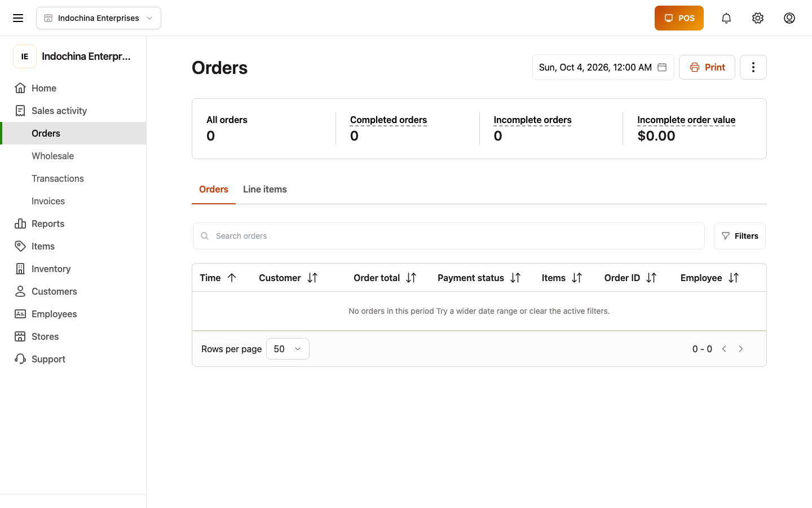The image size is (812, 508).
Task: Open Transactions in the sidebar
Action: tap(73, 178)
